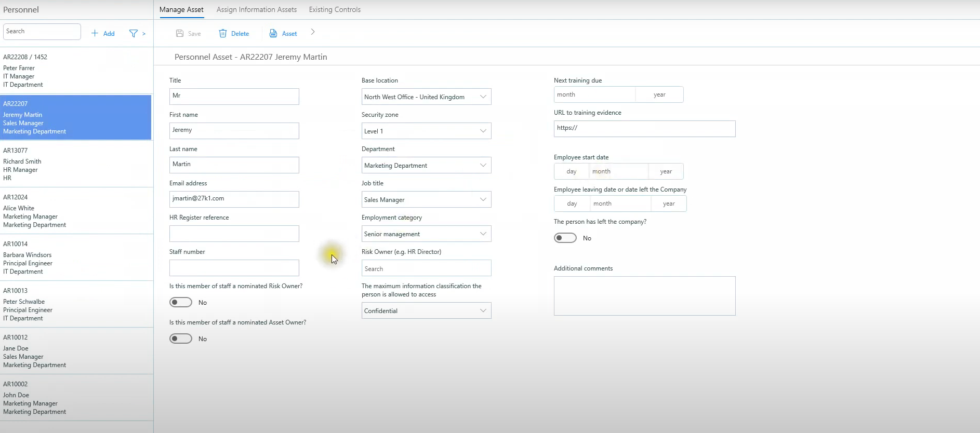Toggle the nominated Asset Owner switch
The image size is (980, 433).
181,339
